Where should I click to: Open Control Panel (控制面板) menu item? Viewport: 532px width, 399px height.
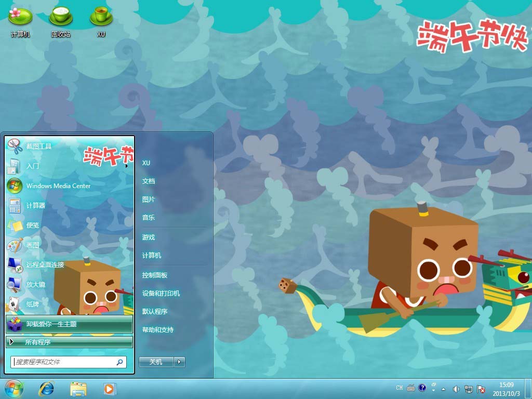coord(155,275)
